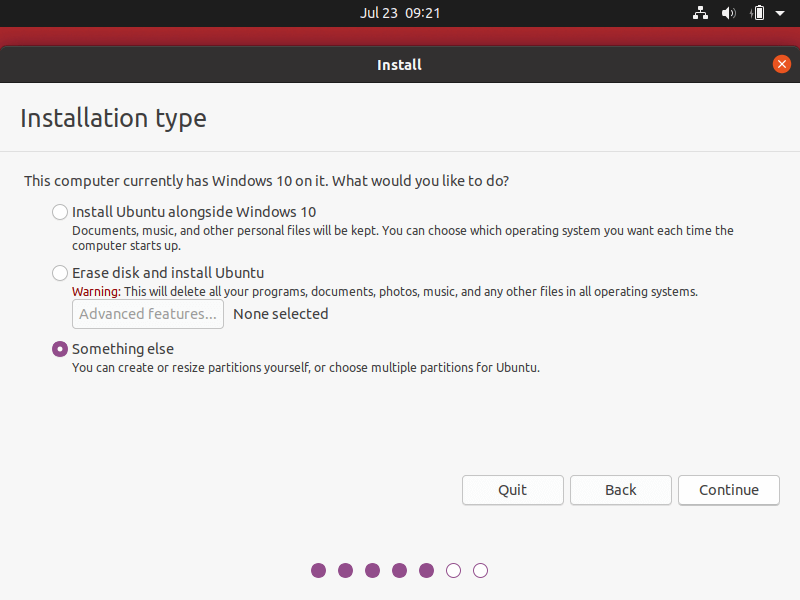Expand the system status chevron menu

tap(781, 13)
